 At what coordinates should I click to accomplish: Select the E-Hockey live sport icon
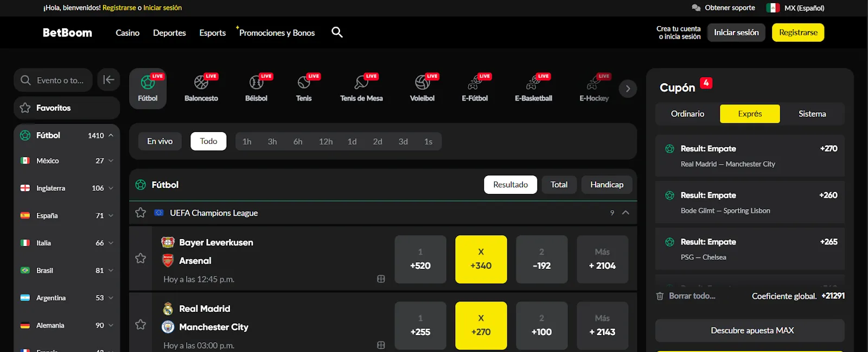[x=594, y=88]
